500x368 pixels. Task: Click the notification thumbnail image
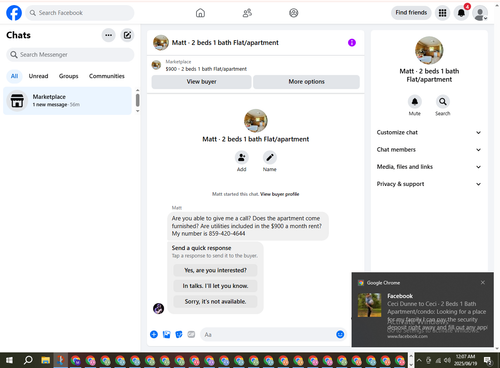point(369,305)
